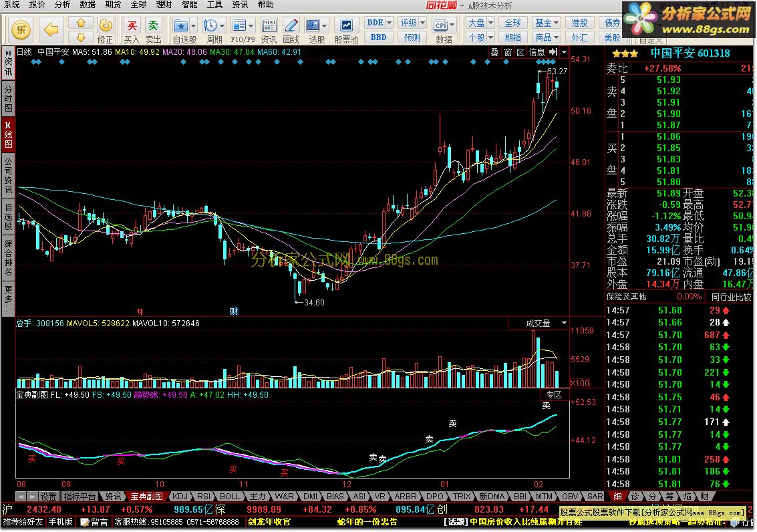Image resolution: width=757 pixels, height=532 pixels.
Task: Click the 设置 settings tab at bottom
Action: click(48, 497)
